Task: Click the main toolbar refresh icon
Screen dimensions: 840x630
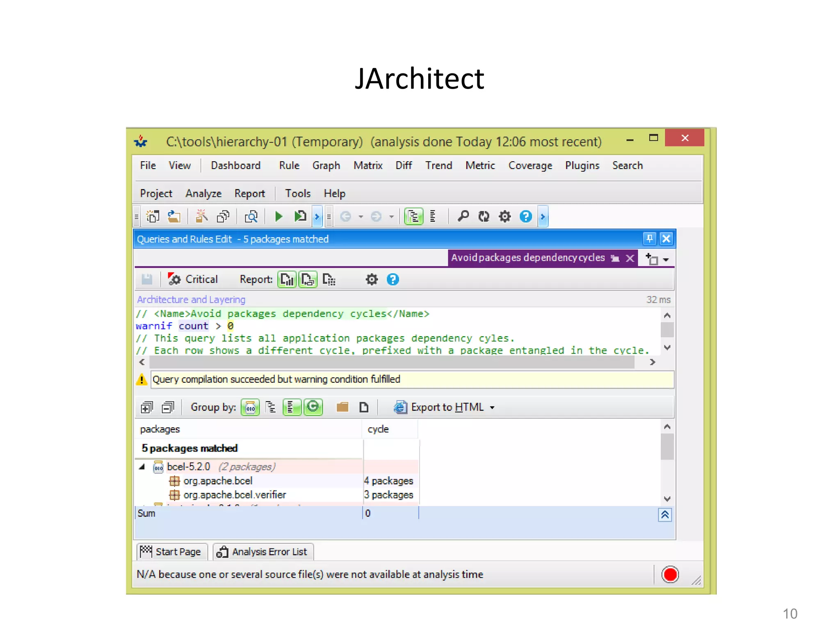Action: (x=484, y=216)
